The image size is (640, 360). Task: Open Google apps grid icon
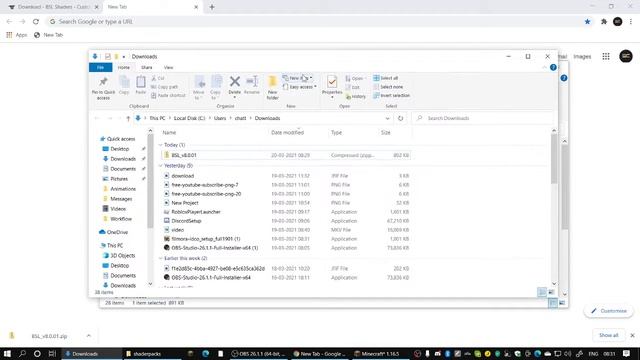click(606, 56)
